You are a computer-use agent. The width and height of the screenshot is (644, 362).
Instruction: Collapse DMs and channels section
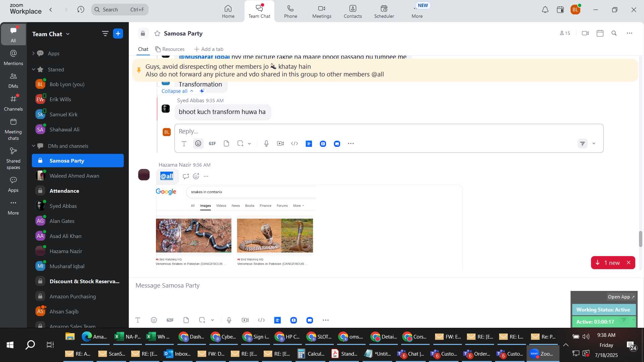pos(33,146)
